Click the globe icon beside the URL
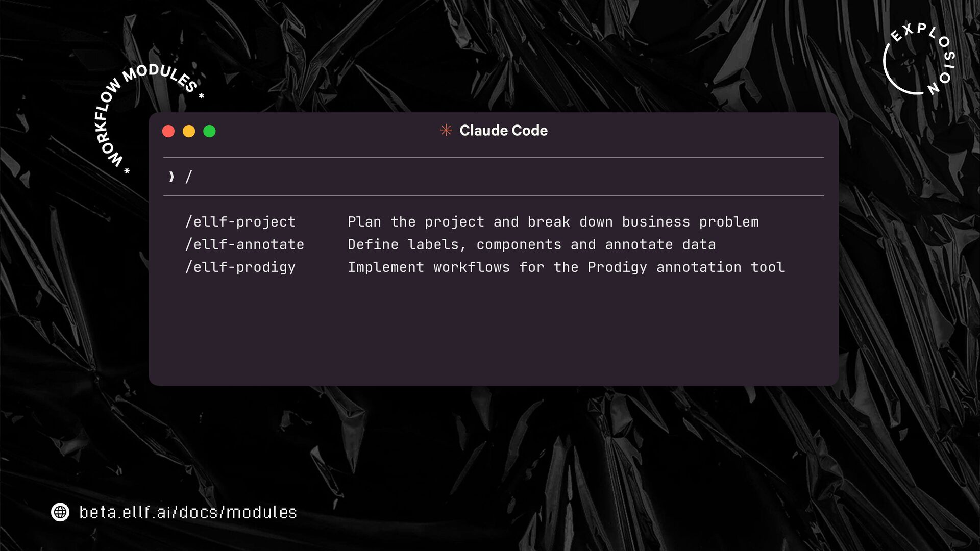The width and height of the screenshot is (980, 551). tap(60, 512)
